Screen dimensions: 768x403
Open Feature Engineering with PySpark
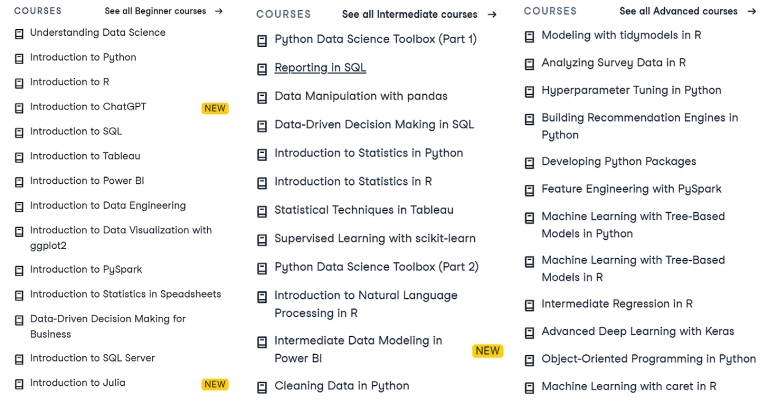[631, 189]
